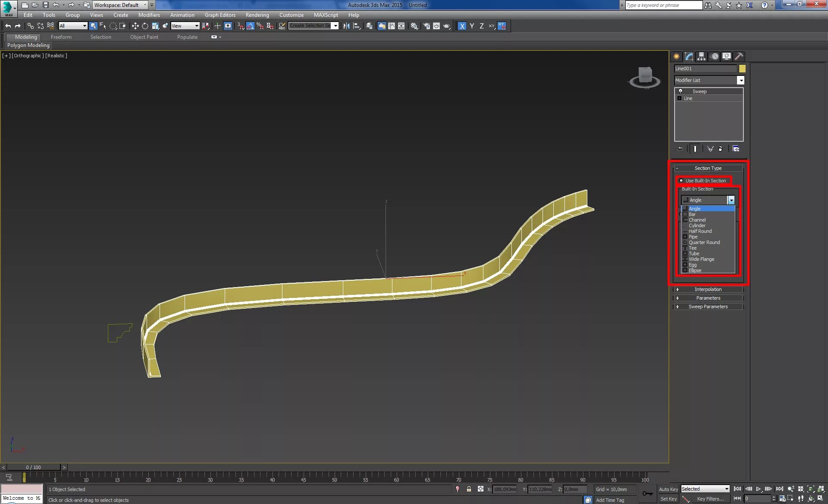The image size is (828, 504).
Task: Choose Pipe from the built-in section list
Action: [693, 237]
